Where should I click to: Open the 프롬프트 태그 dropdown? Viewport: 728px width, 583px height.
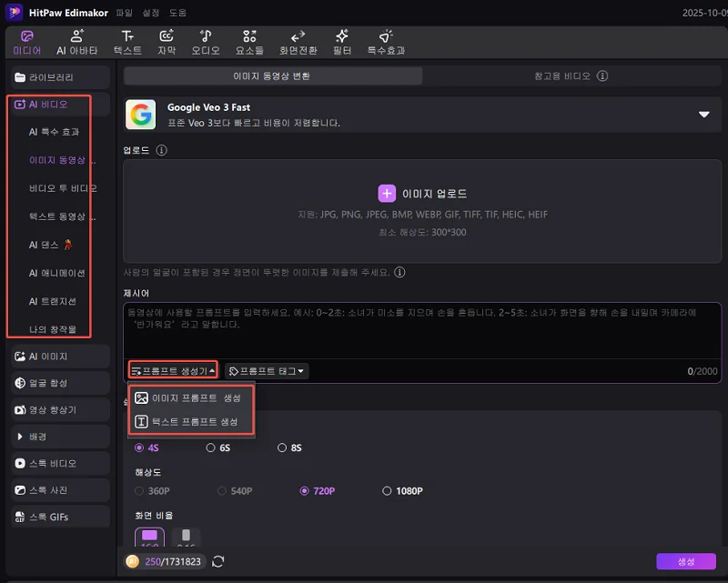pos(265,370)
